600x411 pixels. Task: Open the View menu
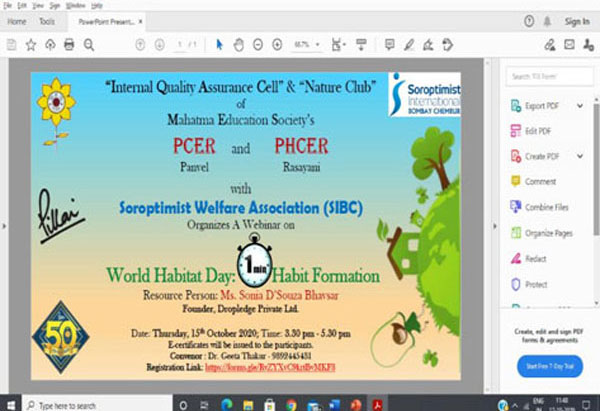38,5
